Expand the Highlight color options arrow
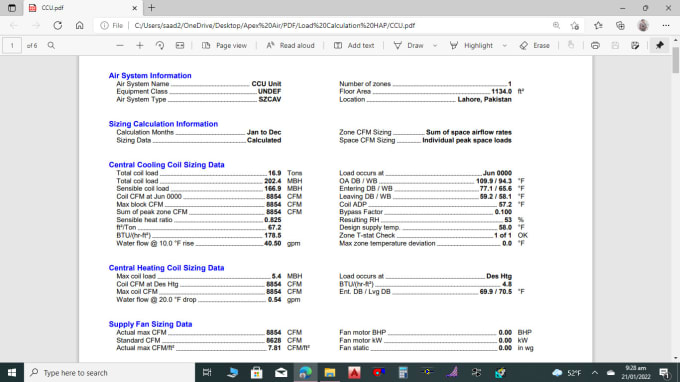Screen dimensions: 680x382 504,46
